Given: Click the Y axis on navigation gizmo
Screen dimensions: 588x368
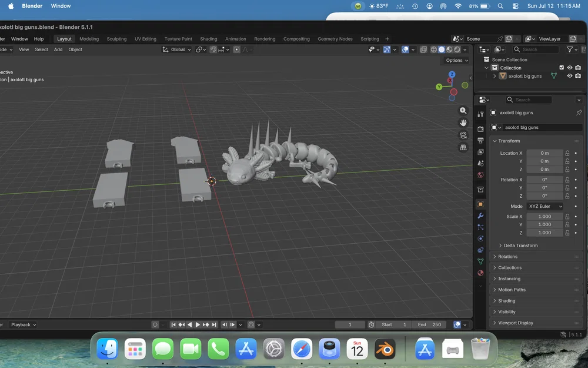Looking at the screenshot, I should (439, 87).
